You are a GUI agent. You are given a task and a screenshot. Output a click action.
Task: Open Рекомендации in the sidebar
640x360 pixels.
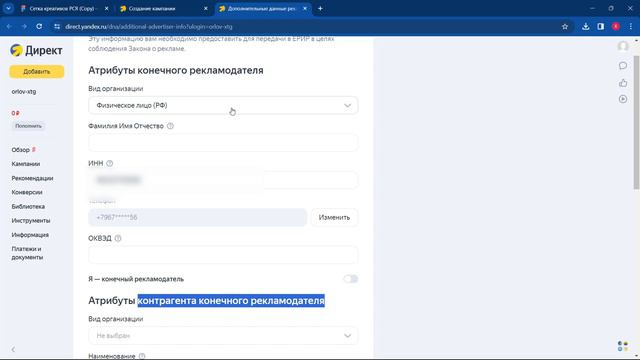click(32, 178)
